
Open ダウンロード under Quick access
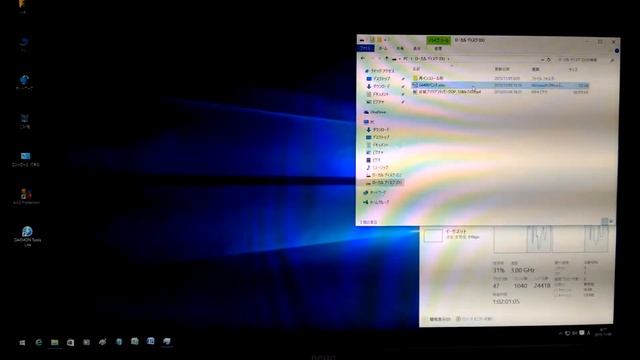(379, 86)
